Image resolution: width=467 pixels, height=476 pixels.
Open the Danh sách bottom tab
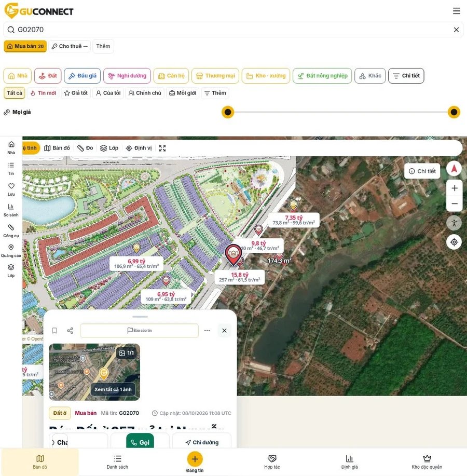(117, 462)
